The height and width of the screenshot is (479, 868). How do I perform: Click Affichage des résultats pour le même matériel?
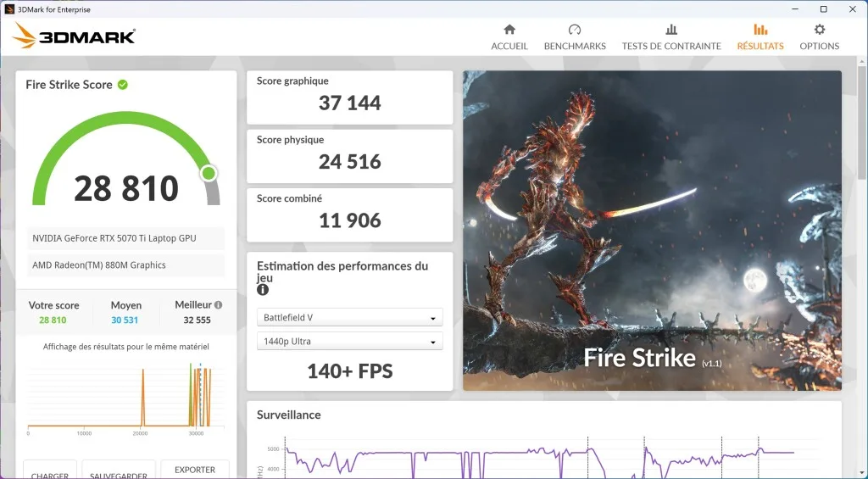[x=126, y=347]
